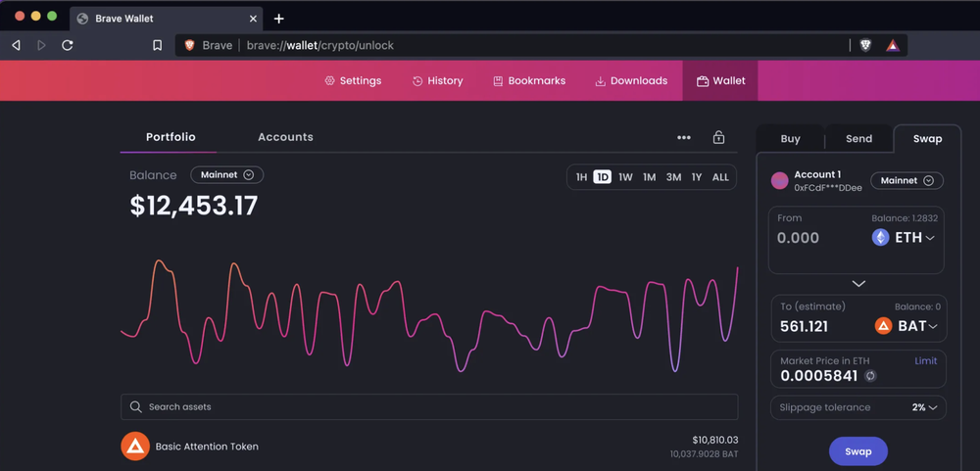The image size is (980, 471).
Task: Click the market price 0.0005841 value
Action: [818, 376]
